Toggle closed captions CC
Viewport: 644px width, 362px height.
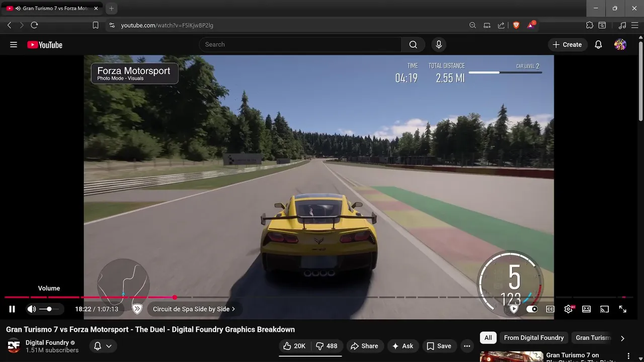click(x=550, y=309)
